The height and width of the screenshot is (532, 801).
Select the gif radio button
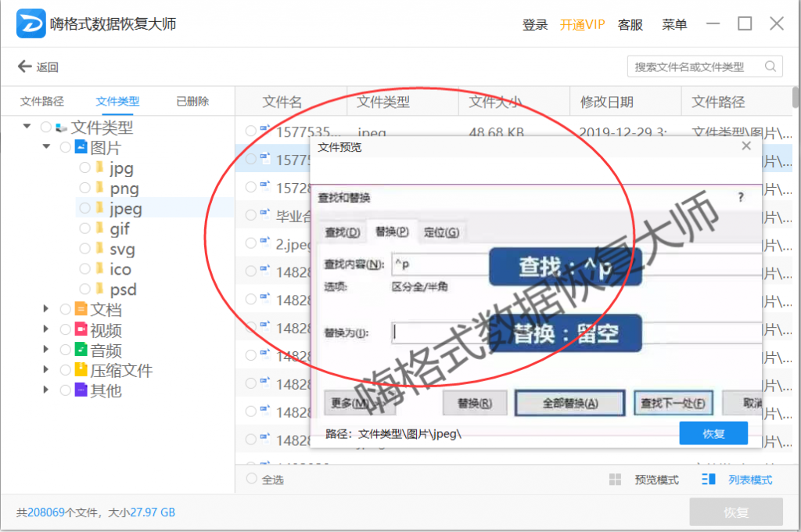click(84, 228)
